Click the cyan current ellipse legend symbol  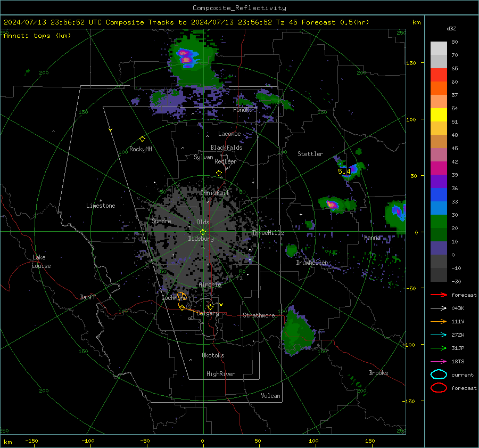click(439, 374)
